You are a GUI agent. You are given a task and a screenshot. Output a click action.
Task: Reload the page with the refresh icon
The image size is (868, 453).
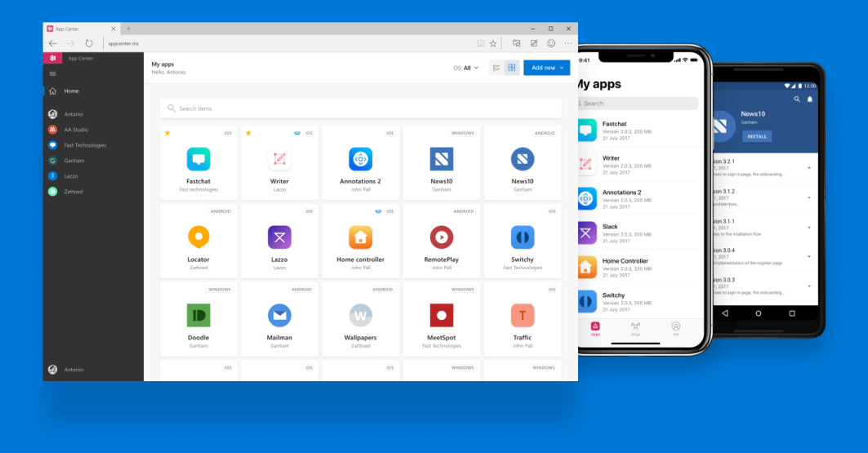coord(89,43)
